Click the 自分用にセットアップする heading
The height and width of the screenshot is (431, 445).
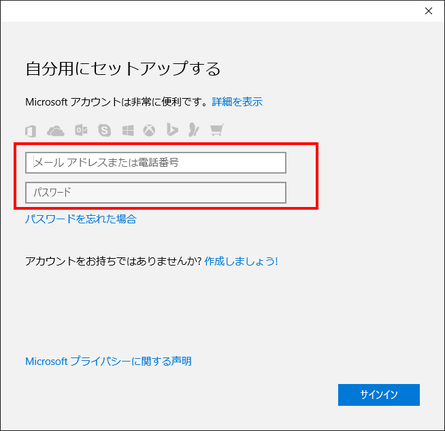click(x=123, y=69)
